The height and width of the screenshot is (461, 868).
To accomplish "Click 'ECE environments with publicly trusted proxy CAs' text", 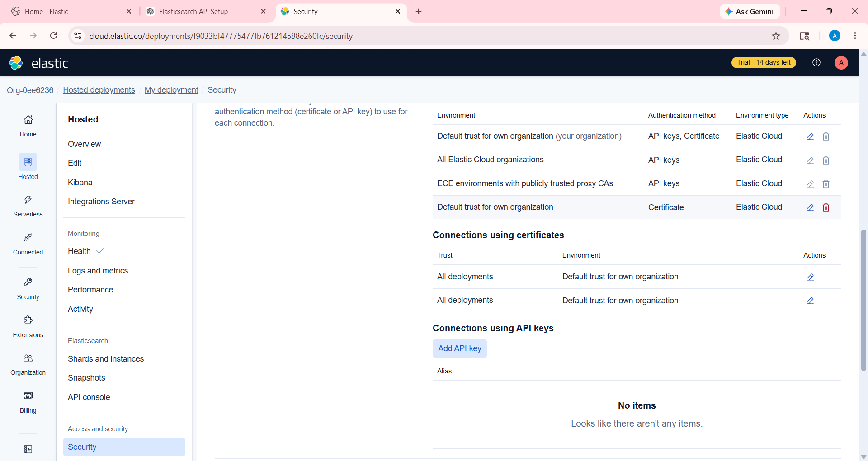I will click(525, 183).
